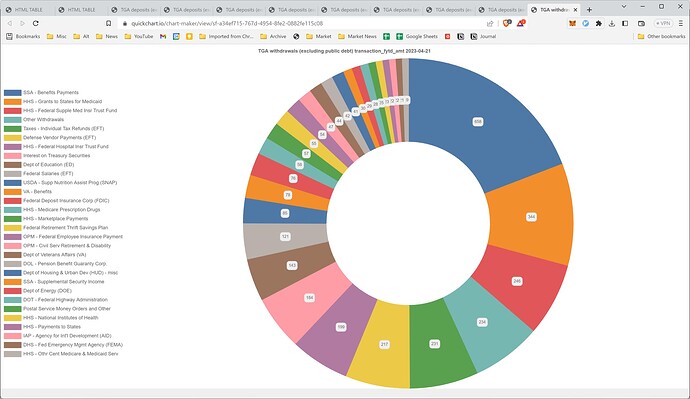The image size is (690, 399).
Task: Open the Market News bookmarks folder
Action: (x=357, y=37)
